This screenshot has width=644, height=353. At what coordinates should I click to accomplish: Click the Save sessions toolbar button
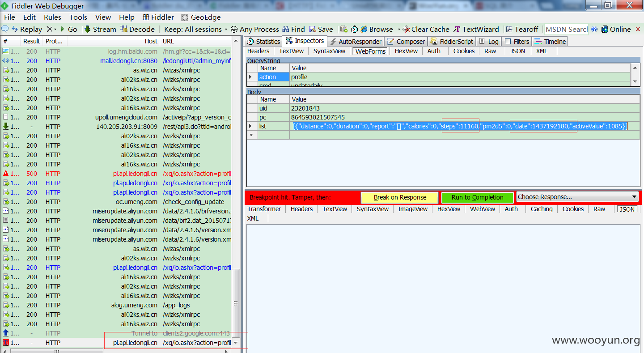[x=321, y=29]
